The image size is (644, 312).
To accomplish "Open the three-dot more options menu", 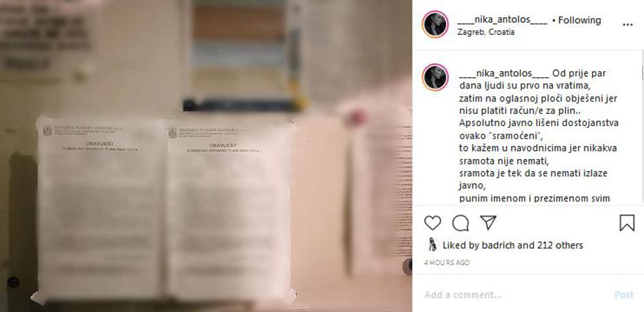I will pos(628,25).
